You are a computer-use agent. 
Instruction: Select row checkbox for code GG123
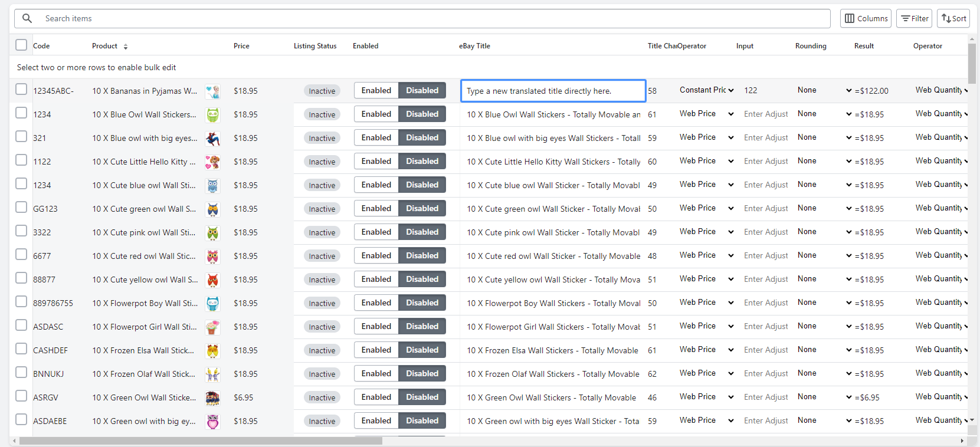point(21,207)
